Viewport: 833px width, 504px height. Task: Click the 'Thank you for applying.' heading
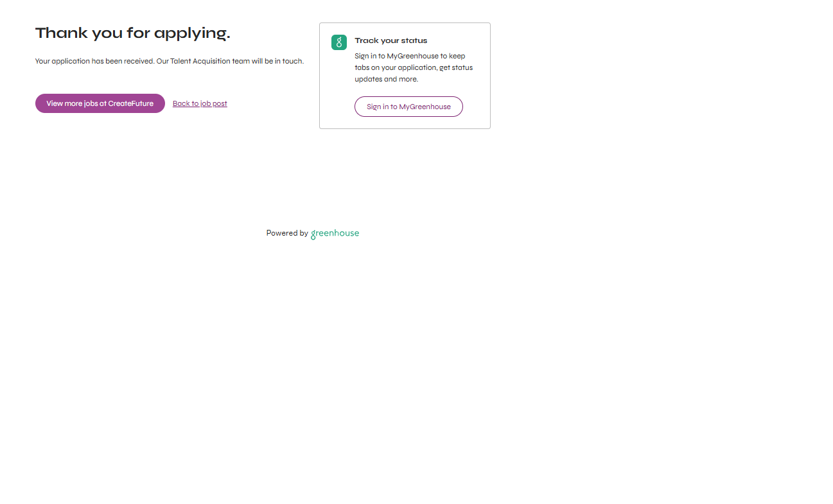(132, 33)
